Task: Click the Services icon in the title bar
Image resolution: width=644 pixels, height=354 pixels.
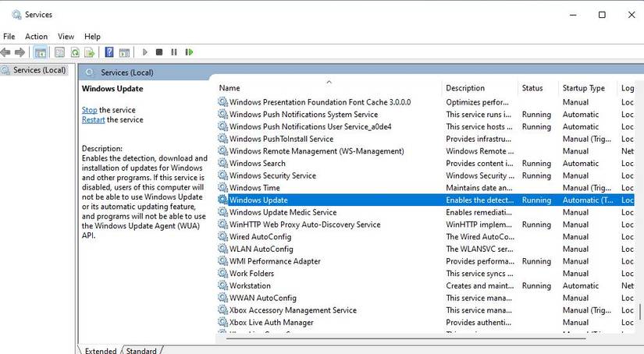Action: [x=16, y=15]
